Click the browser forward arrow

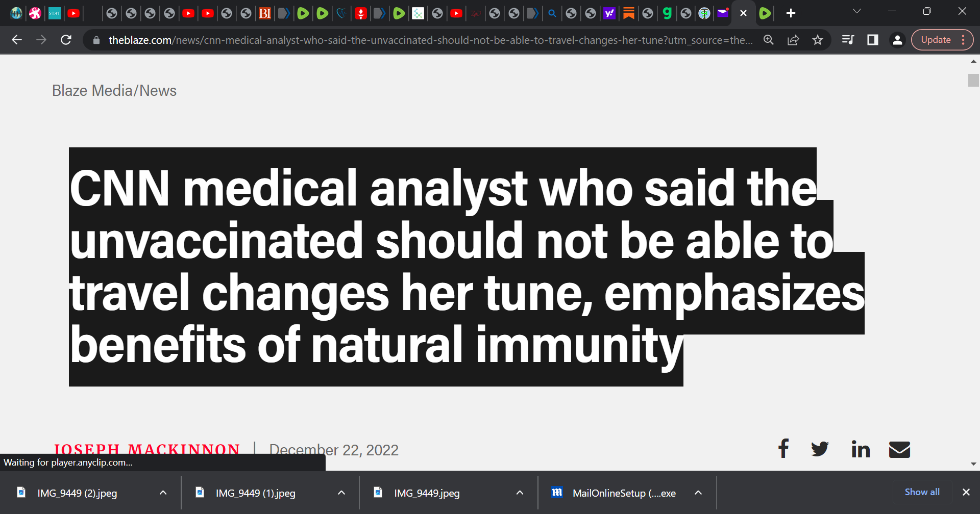pos(41,40)
